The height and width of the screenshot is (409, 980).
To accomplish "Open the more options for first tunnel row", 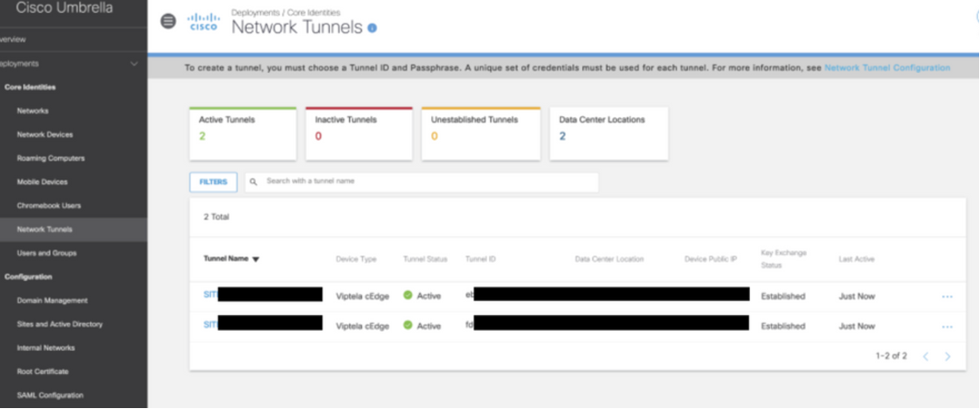I will [x=947, y=297].
